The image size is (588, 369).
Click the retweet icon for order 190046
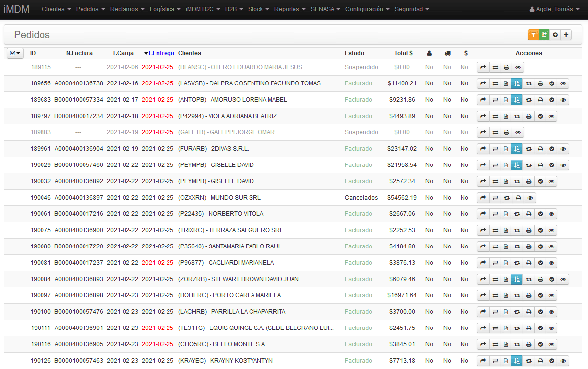506,198
